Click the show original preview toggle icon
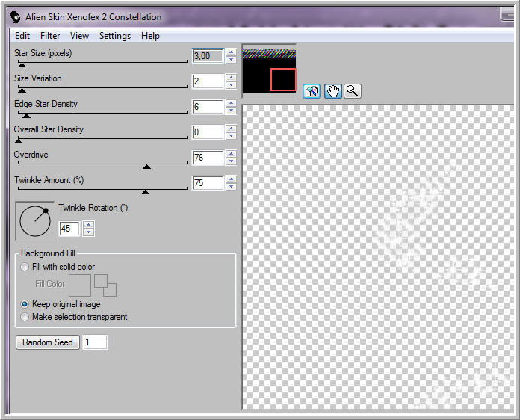 [x=312, y=91]
